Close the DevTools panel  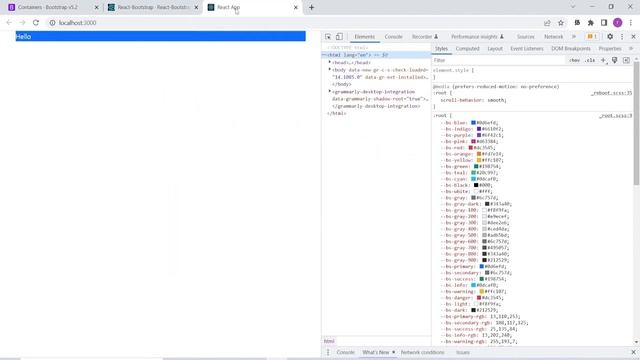633,37
